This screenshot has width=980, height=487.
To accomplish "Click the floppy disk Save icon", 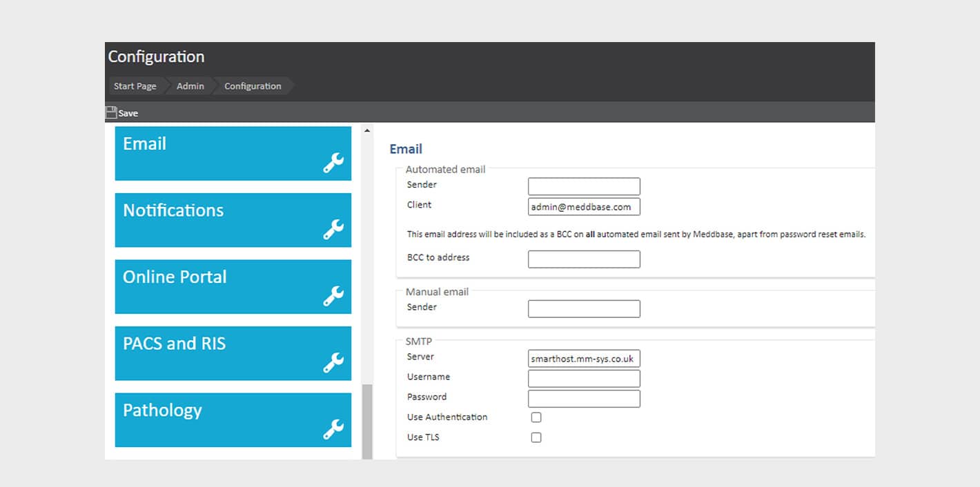I will click(x=111, y=112).
